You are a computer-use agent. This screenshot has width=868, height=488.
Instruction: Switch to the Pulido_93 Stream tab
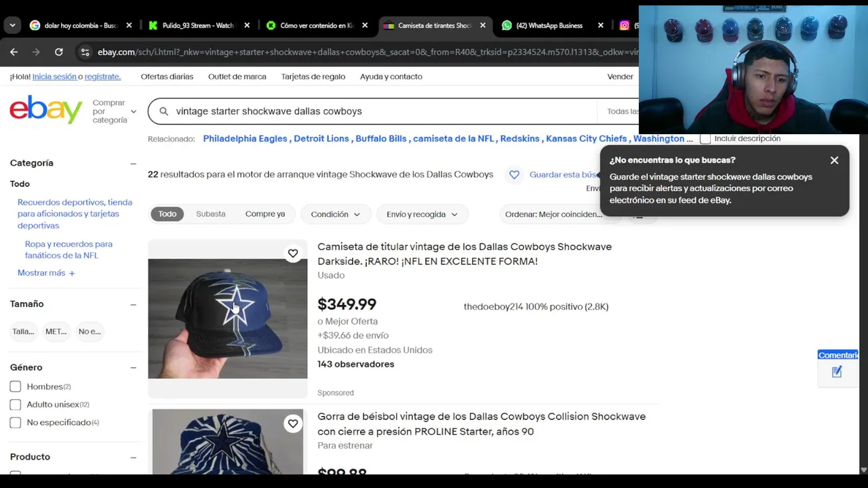198,25
